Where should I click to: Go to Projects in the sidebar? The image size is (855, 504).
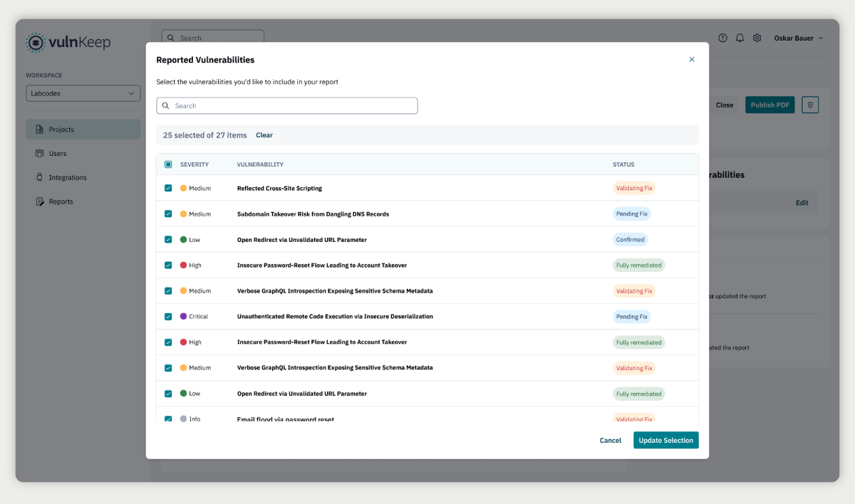pyautogui.click(x=83, y=130)
